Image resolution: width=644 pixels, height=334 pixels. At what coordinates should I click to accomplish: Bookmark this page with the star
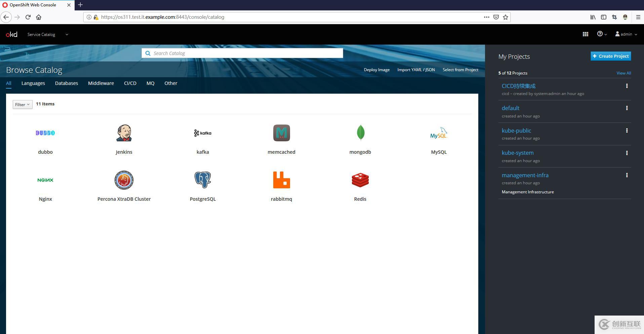tap(506, 17)
